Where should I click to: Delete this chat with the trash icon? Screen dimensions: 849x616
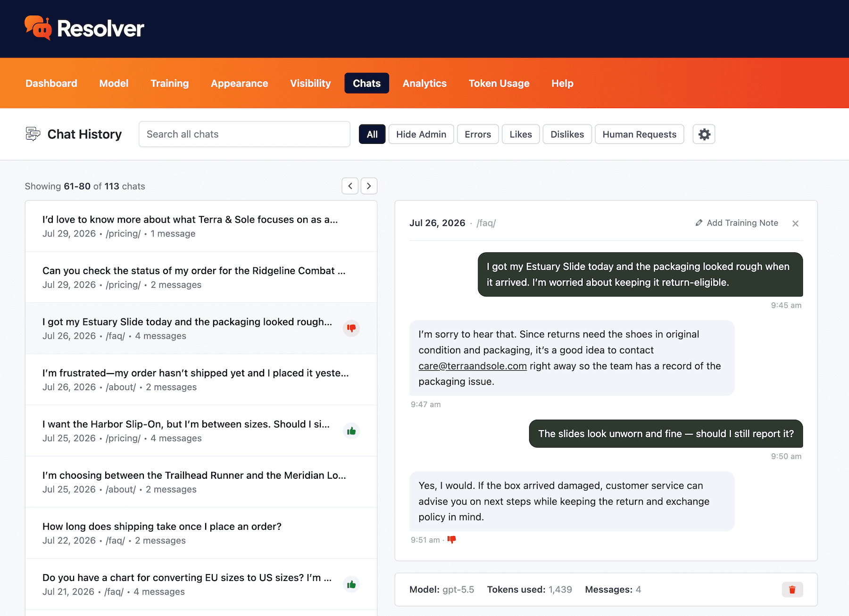pos(792,590)
